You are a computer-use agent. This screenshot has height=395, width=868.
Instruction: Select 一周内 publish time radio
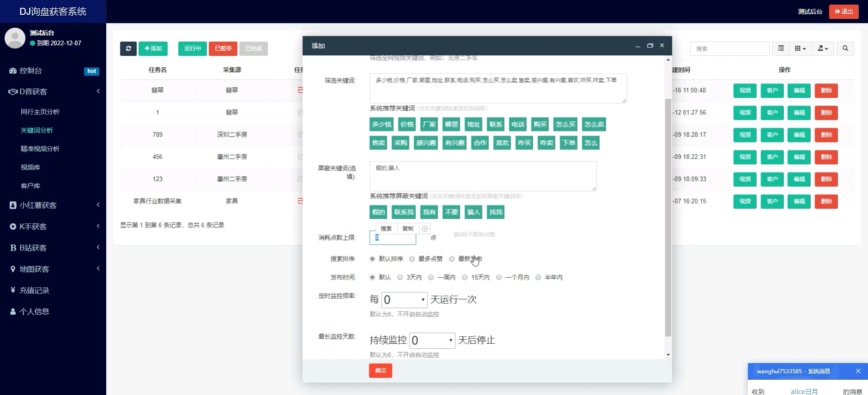pyautogui.click(x=431, y=277)
